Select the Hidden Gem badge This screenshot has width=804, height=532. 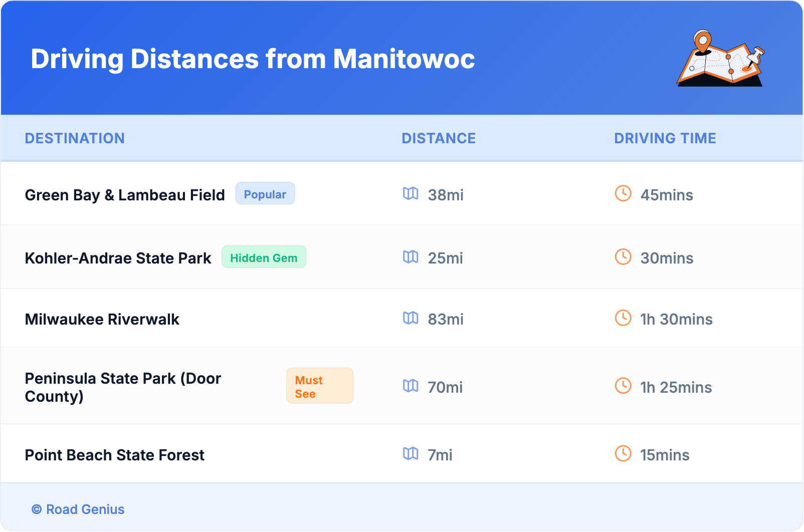pos(264,257)
